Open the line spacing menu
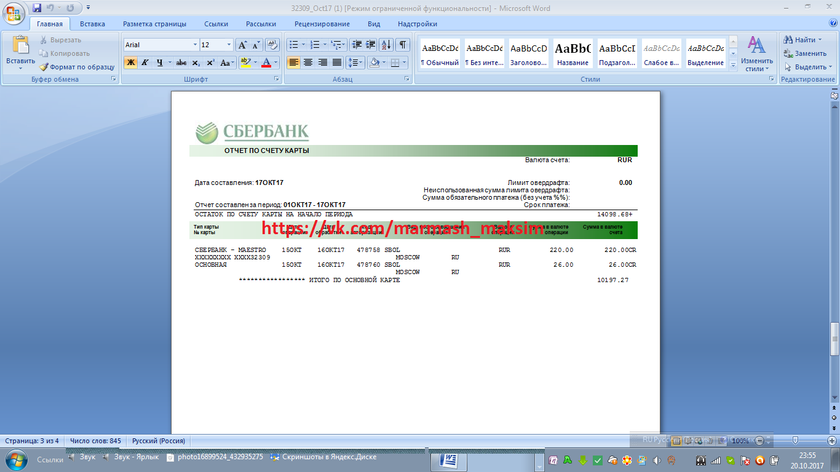The height and width of the screenshot is (472, 840). point(355,63)
